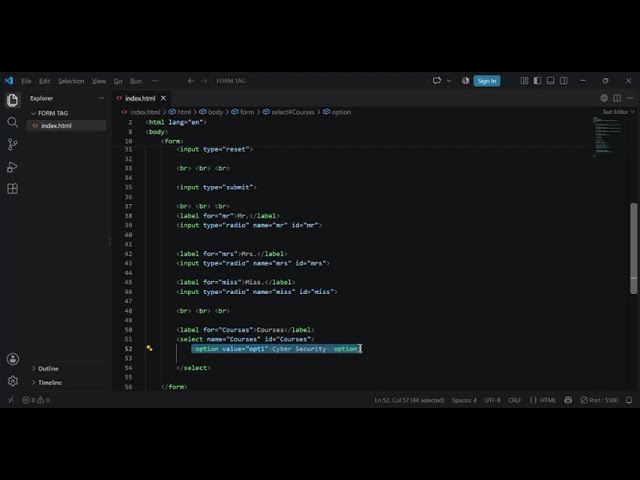Click the CRLF line ending entry
640x480 pixels.
pyautogui.click(x=515, y=400)
